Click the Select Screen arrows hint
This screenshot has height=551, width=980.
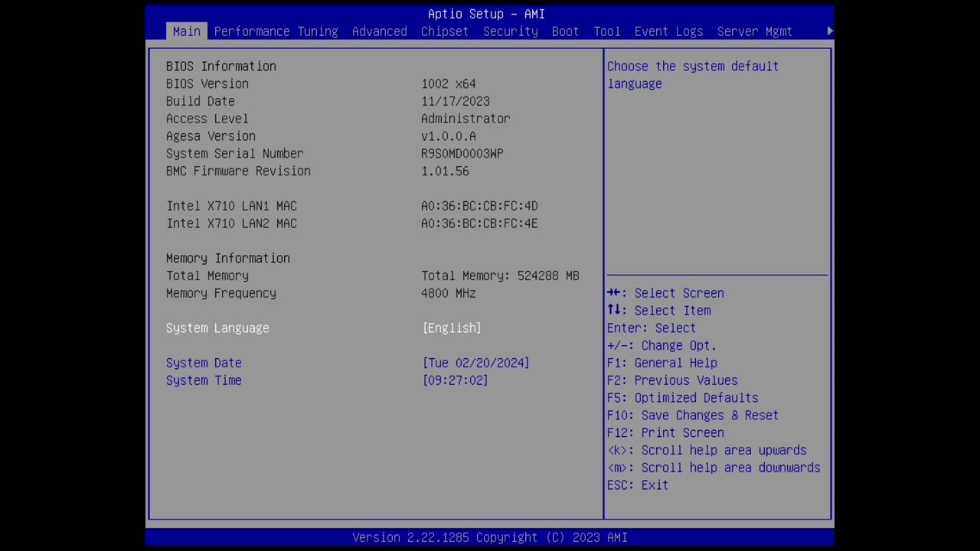pyautogui.click(x=665, y=293)
